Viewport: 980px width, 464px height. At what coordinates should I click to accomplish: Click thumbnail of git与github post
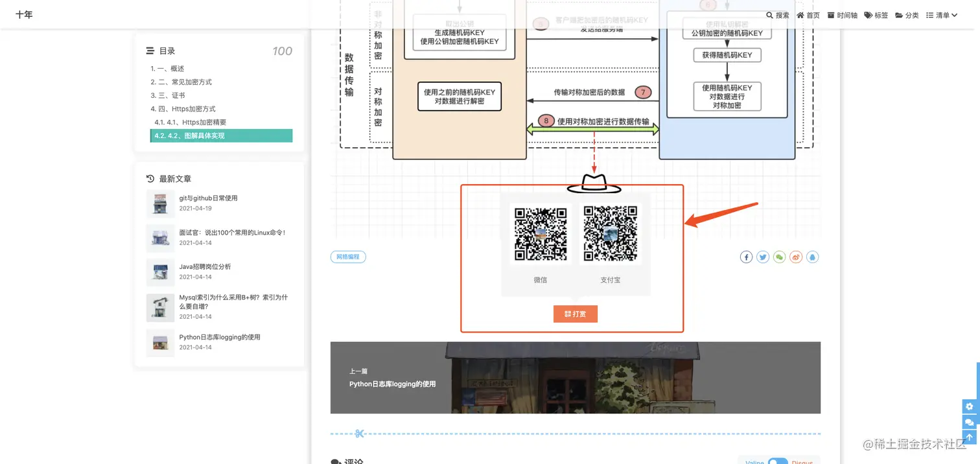pyautogui.click(x=160, y=203)
